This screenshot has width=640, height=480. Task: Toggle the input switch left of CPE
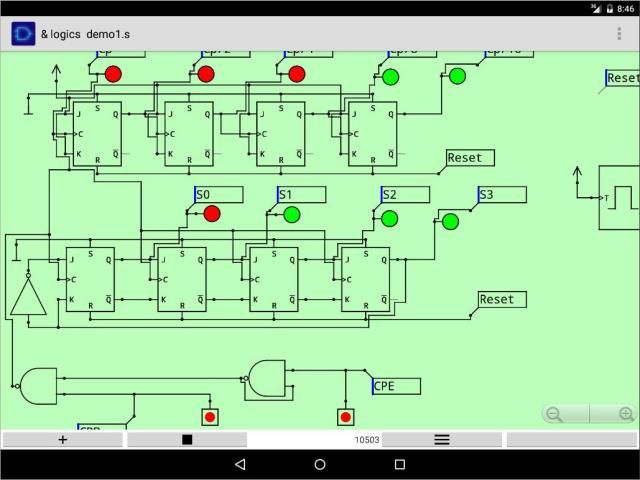(x=345, y=417)
